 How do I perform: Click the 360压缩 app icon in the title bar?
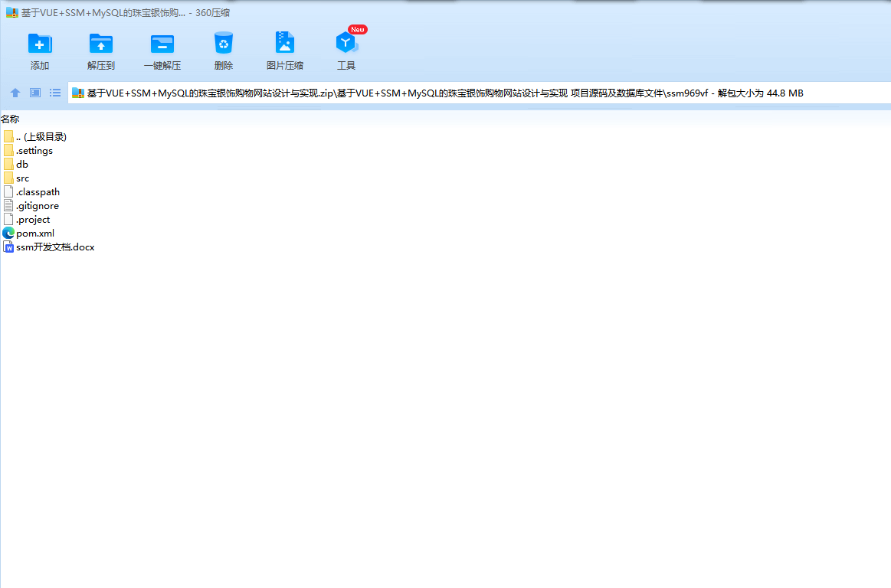click(x=12, y=12)
